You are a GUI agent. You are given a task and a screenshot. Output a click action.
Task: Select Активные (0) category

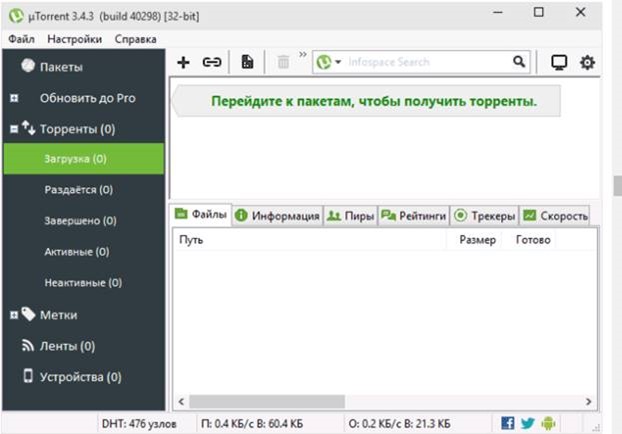[x=84, y=252]
